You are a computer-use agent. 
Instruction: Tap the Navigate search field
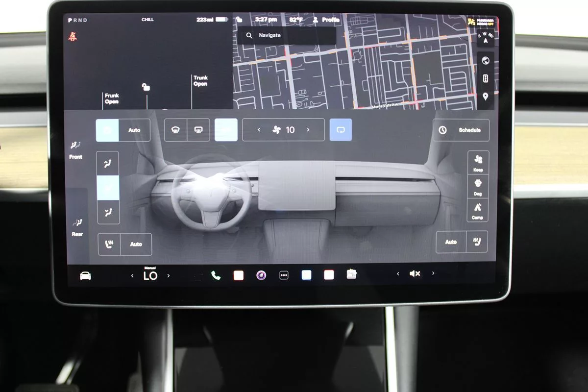(x=287, y=36)
